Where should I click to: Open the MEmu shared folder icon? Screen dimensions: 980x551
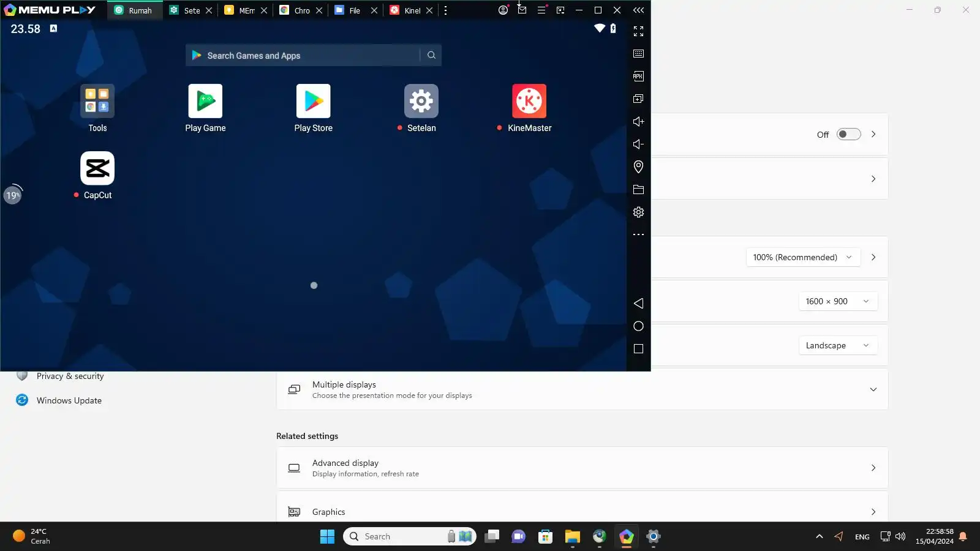[638, 190]
